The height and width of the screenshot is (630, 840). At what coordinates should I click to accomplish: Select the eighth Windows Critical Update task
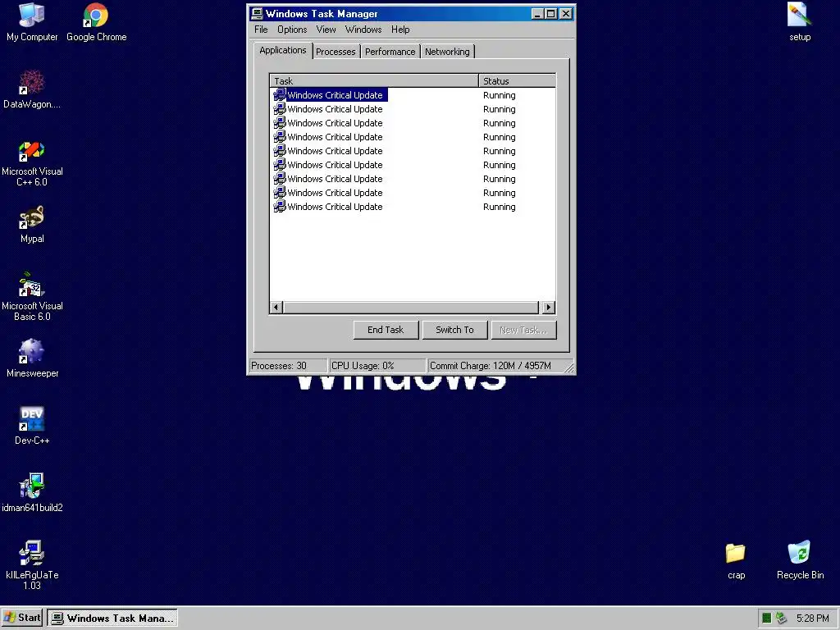pos(413,193)
